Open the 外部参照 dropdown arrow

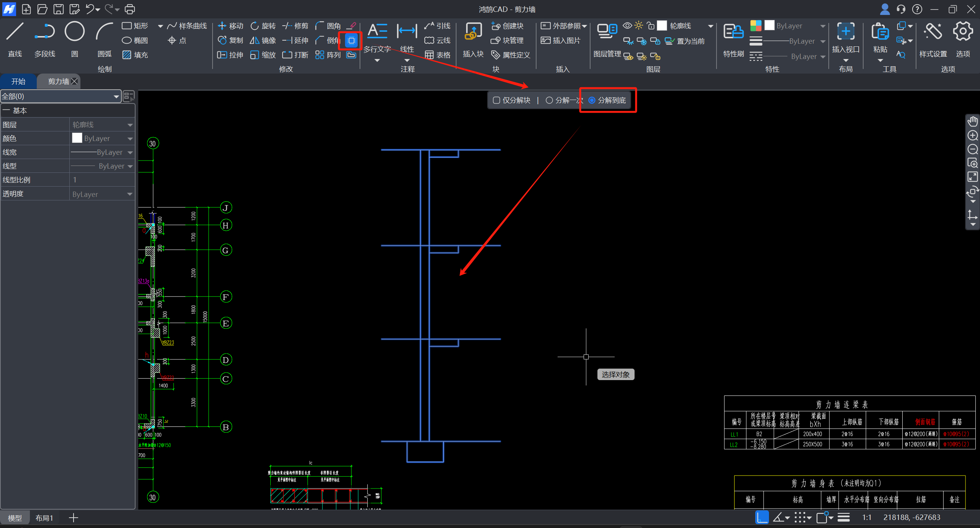[584, 26]
